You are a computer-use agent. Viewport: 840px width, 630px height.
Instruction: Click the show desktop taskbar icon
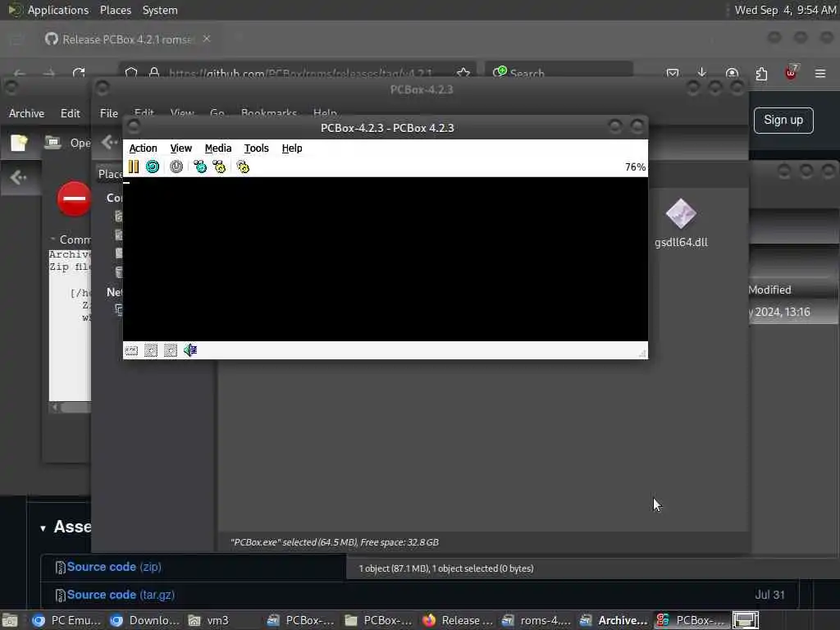[10, 621]
